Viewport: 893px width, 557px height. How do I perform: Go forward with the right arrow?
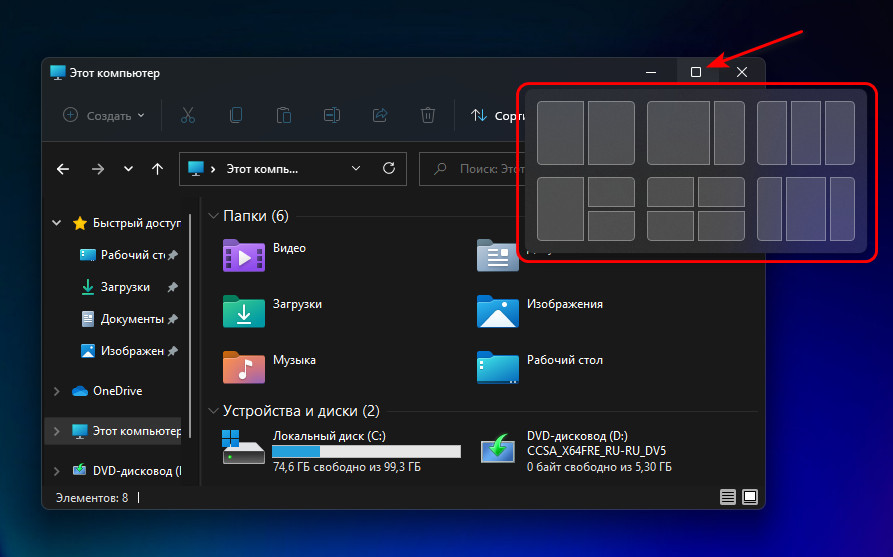point(98,169)
